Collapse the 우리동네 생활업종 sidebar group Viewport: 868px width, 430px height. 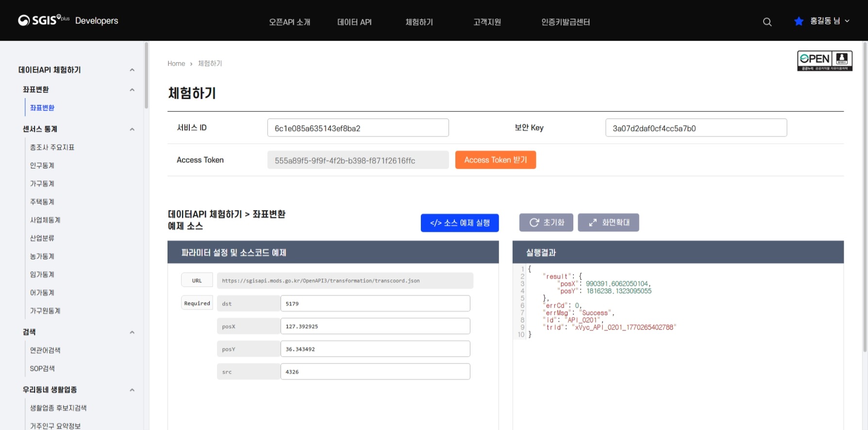(x=132, y=390)
